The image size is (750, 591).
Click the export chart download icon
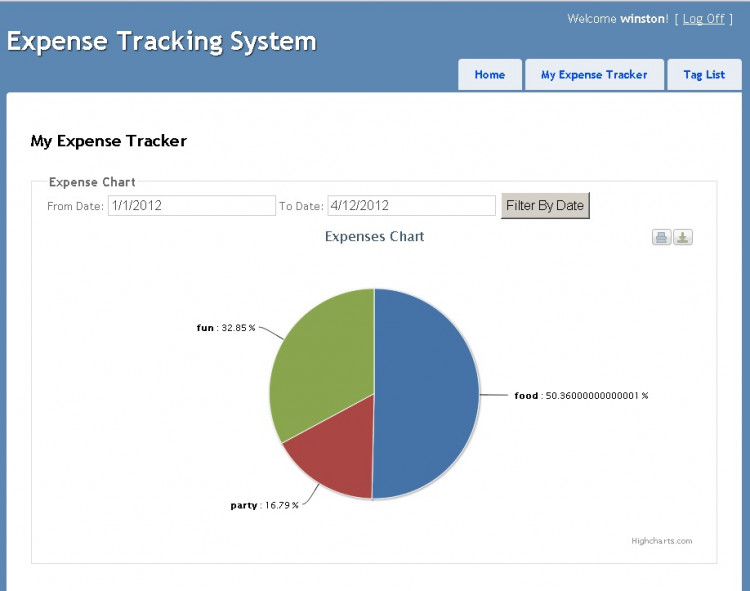pos(683,237)
